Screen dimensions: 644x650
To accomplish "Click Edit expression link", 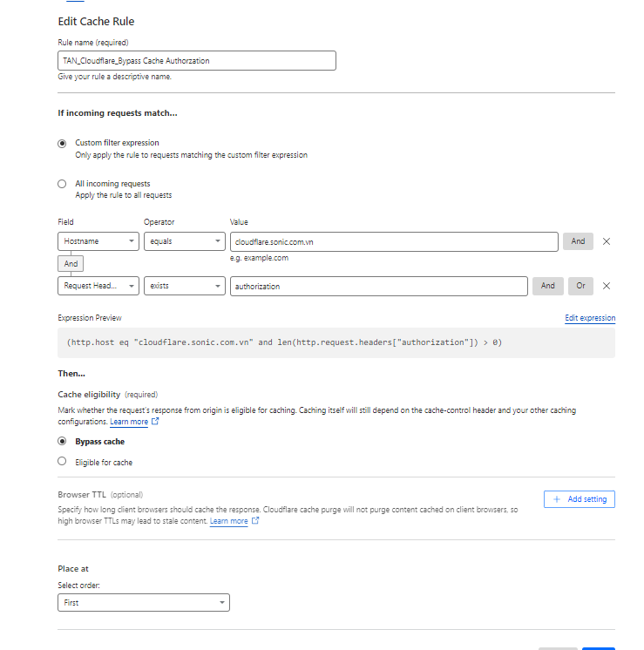I will point(589,318).
